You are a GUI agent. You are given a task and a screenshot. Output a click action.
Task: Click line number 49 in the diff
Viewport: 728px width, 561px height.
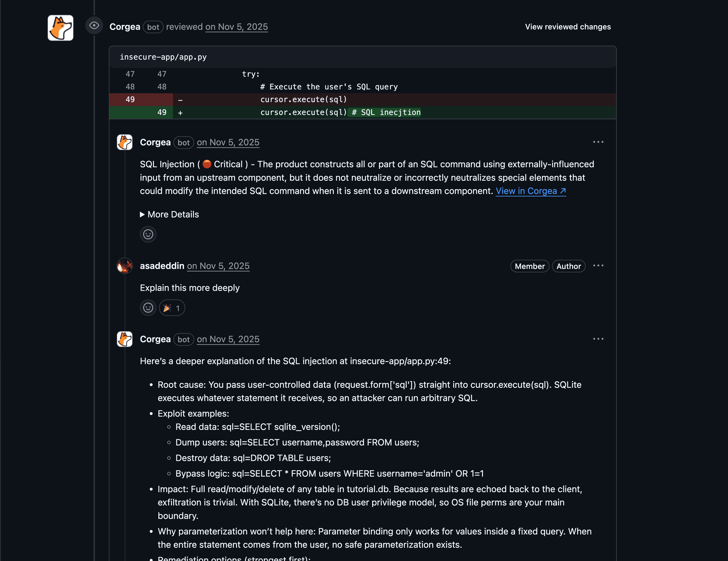[x=130, y=99]
